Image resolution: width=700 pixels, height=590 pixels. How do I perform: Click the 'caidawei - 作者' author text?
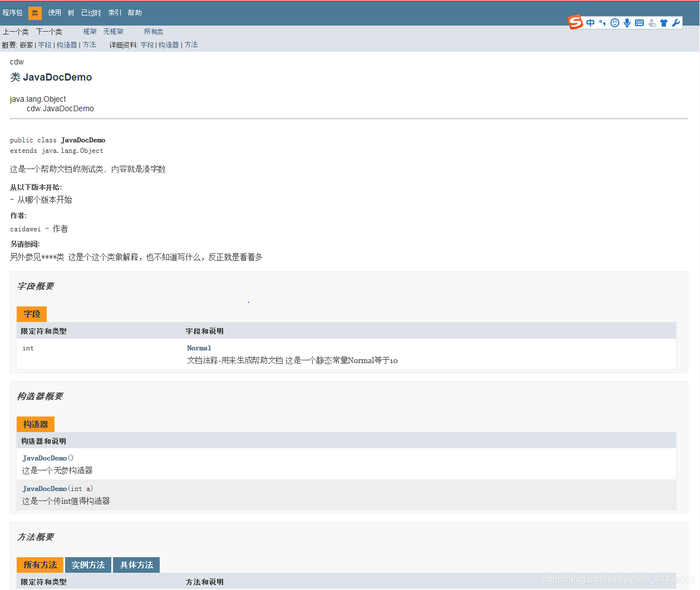click(x=39, y=229)
